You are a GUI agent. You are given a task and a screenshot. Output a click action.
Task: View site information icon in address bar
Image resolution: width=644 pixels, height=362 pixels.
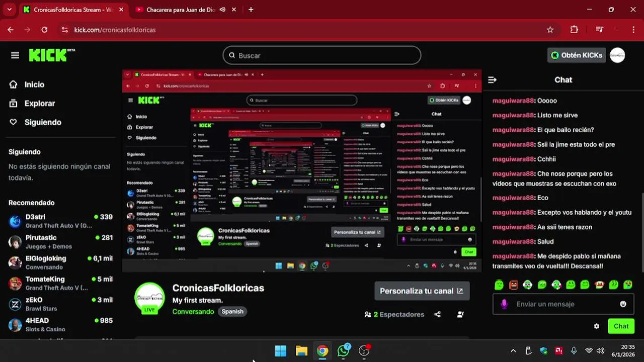64,30
